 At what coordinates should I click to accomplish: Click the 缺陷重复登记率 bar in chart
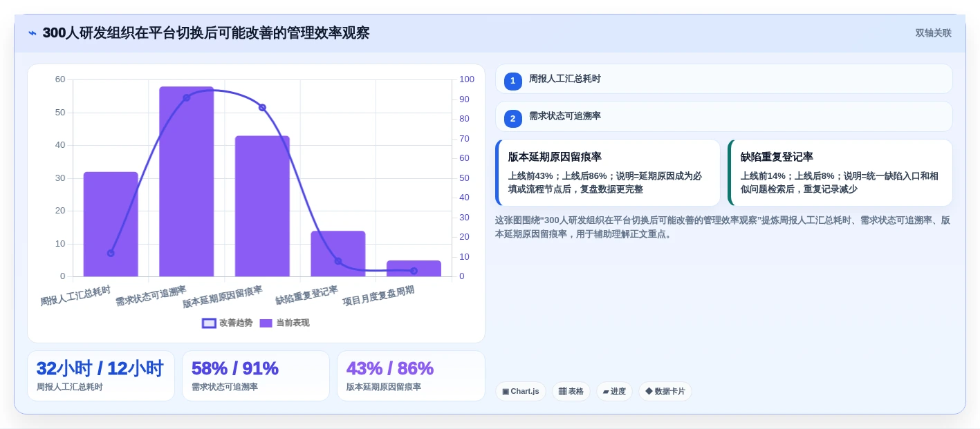338,254
